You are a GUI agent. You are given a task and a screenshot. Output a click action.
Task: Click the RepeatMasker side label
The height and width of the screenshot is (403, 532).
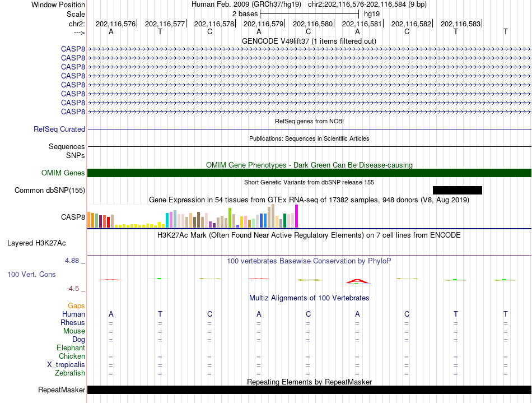pos(62,390)
